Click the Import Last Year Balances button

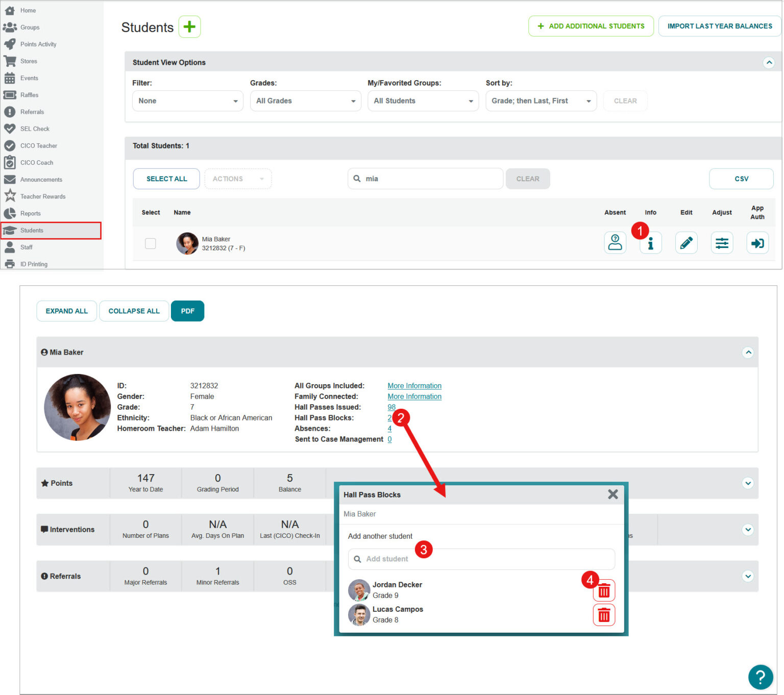pyautogui.click(x=719, y=26)
